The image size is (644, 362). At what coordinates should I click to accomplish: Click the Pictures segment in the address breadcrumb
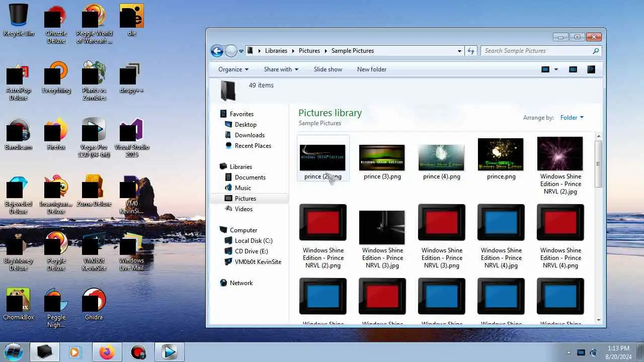(309, 51)
